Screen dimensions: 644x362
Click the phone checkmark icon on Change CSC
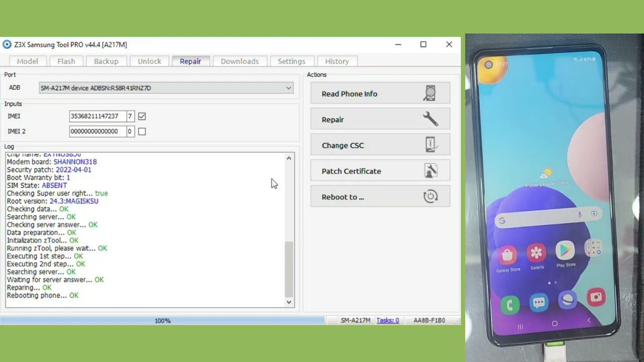point(431,145)
